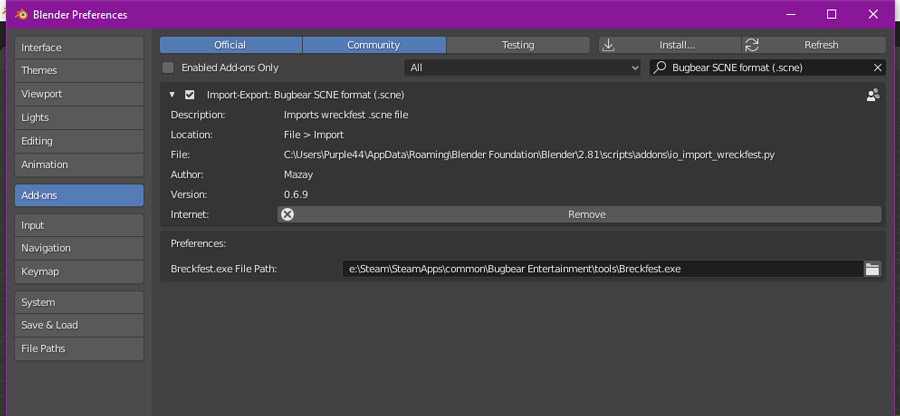Open folder browser for Breckfest.exe path

[872, 269]
